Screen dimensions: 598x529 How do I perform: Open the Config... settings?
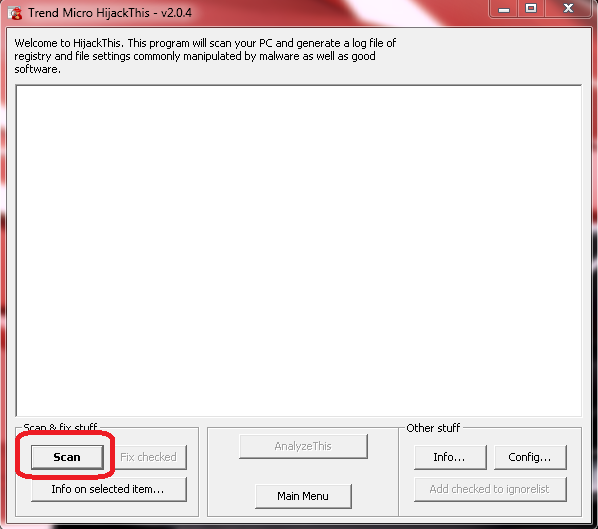click(x=530, y=457)
